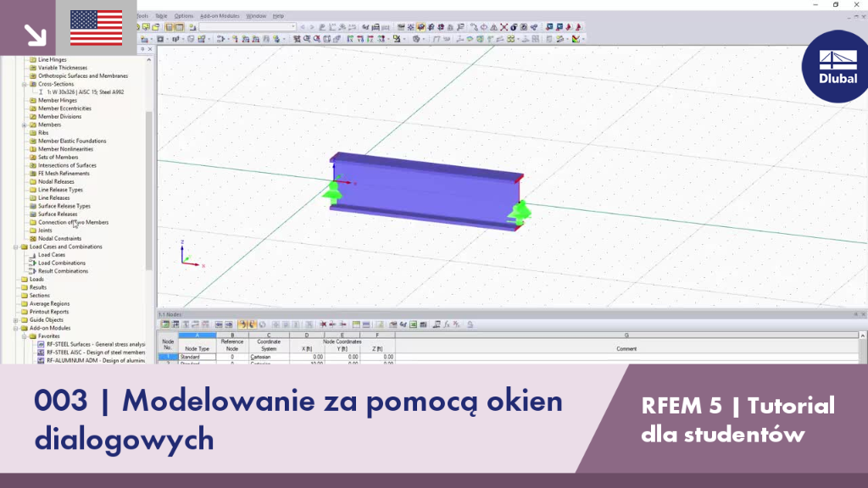Click the green nodal support at beam's right end
Image resolution: width=868 pixels, height=488 pixels.
pos(520,212)
